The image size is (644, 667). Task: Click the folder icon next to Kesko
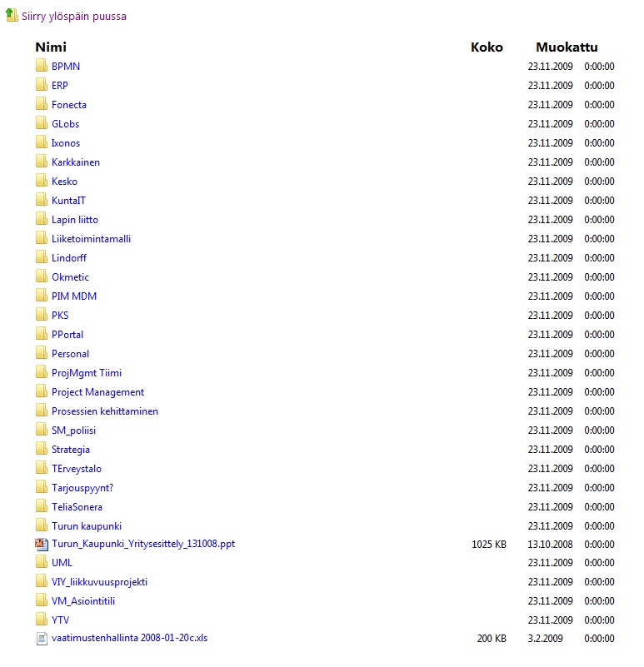42,181
